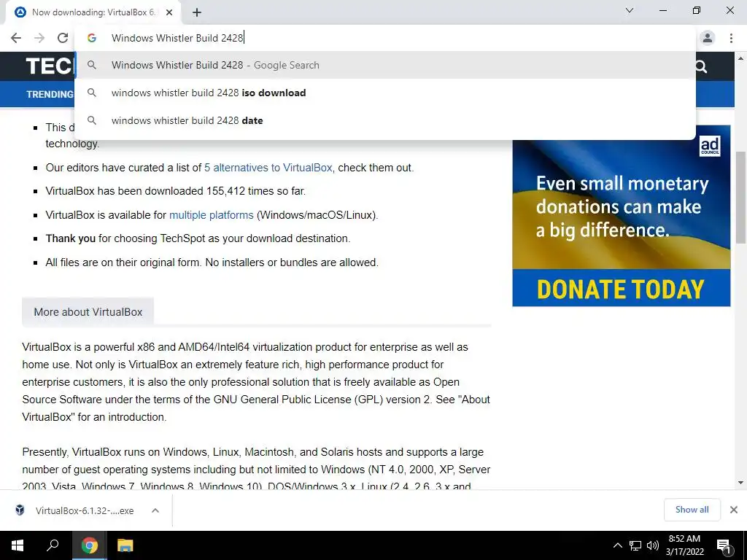Screen dimensions: 747x560
Task: Click 'Thank you' bold text in the list
Action: pos(71,238)
